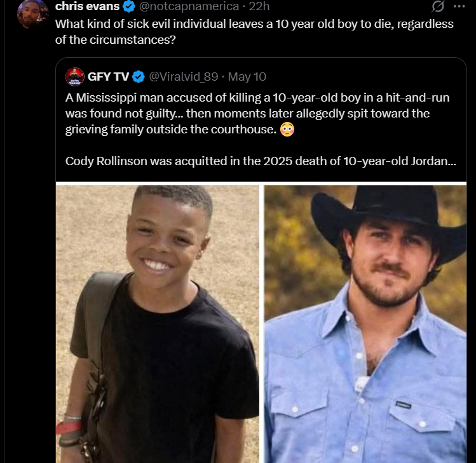Viewport: 476px width, 463px height.
Task: Click chris evans main post text
Action: 254,32
